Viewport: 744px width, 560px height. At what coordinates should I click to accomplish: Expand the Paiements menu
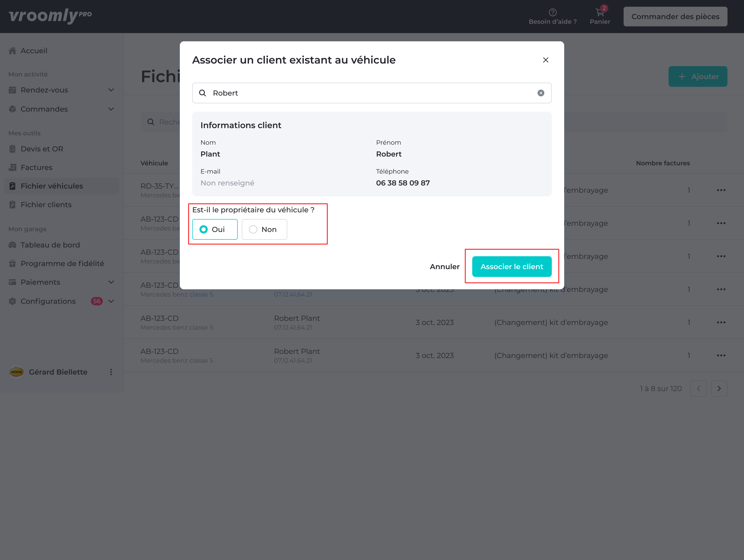point(111,282)
